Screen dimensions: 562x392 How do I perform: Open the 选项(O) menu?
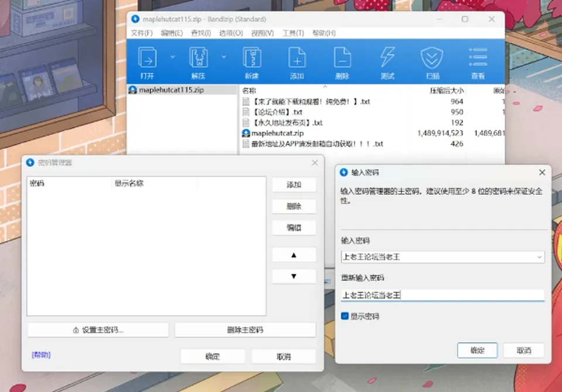pos(231,33)
